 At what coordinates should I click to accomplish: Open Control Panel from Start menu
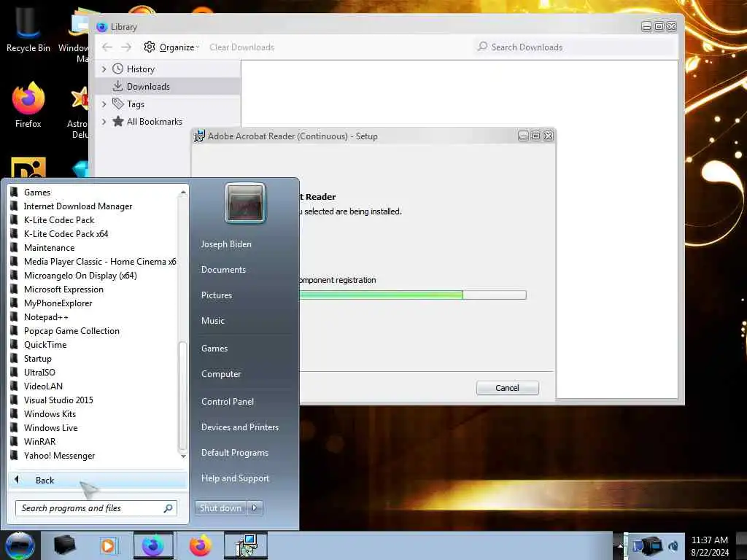(228, 402)
